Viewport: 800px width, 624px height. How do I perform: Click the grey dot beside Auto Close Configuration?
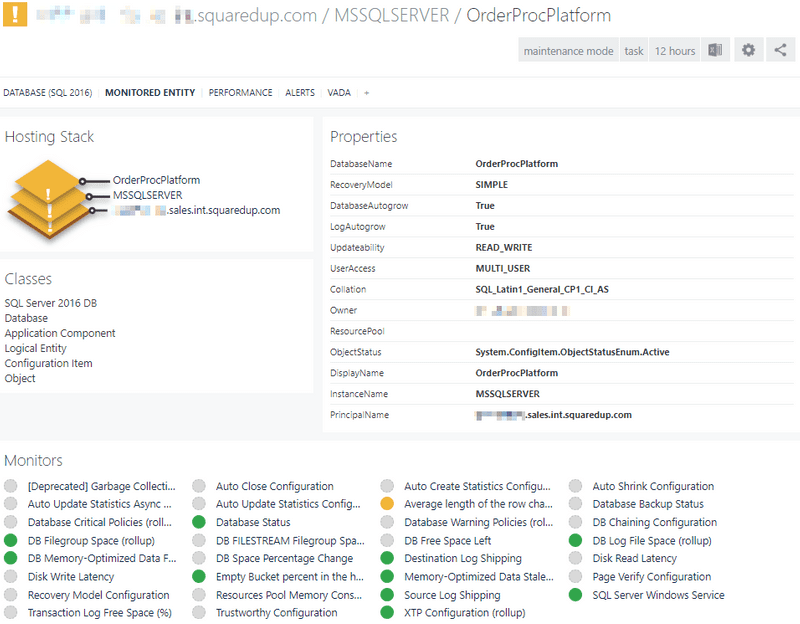[199, 486]
